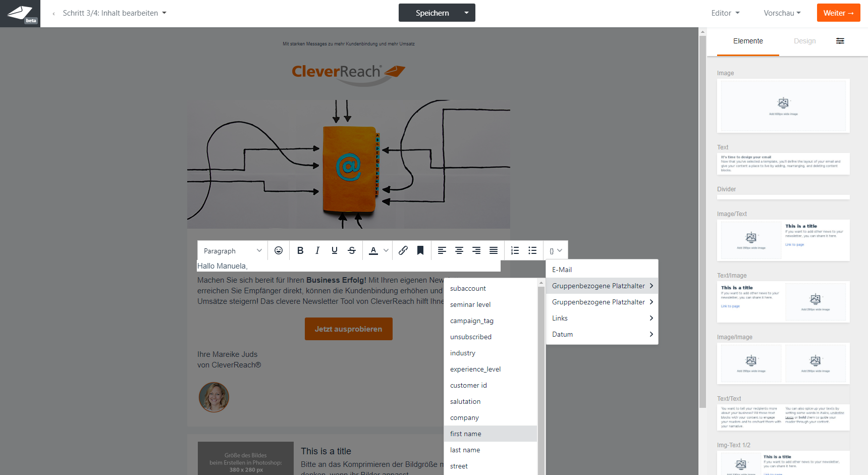Select the Text/Image element block
The image size is (868, 475).
click(783, 302)
